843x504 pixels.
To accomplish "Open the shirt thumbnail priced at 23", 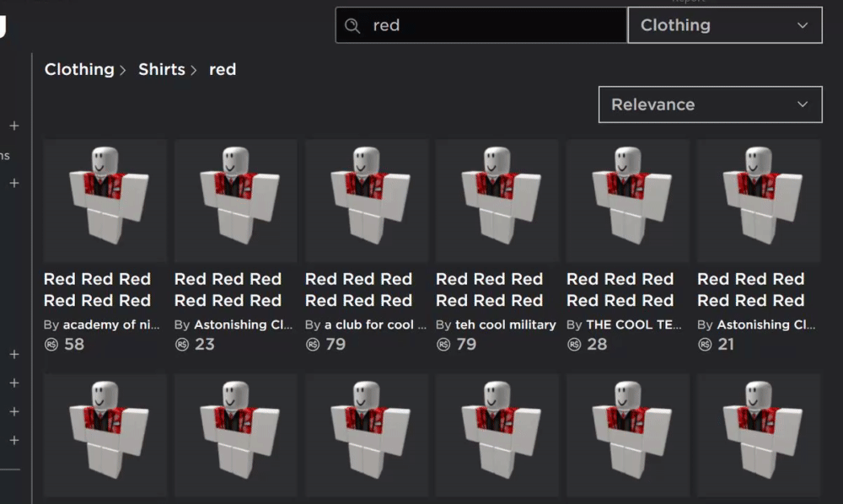I will 235,201.
